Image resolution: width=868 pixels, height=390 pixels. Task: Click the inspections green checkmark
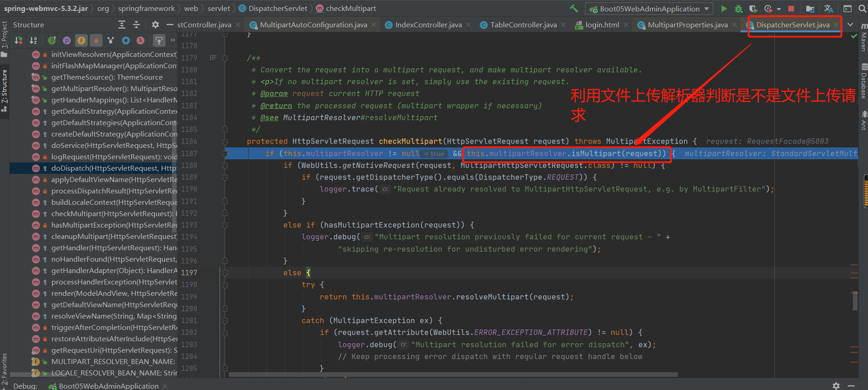tap(854, 36)
